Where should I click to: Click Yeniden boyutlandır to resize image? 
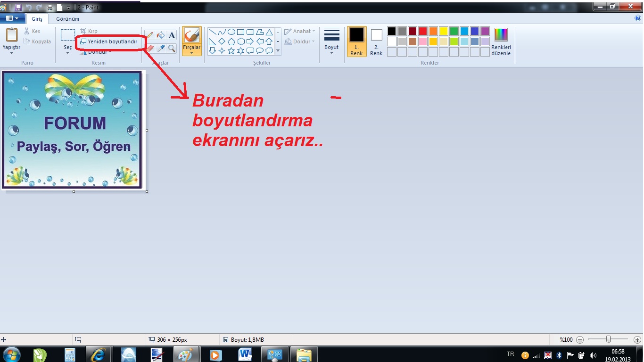[x=108, y=41]
